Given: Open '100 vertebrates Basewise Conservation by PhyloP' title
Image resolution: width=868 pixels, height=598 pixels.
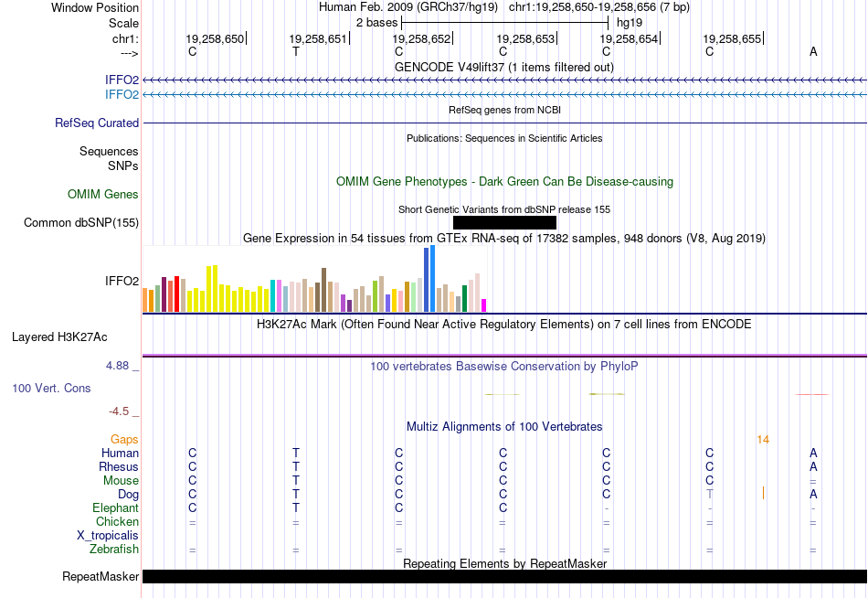Looking at the screenshot, I should 504,367.
